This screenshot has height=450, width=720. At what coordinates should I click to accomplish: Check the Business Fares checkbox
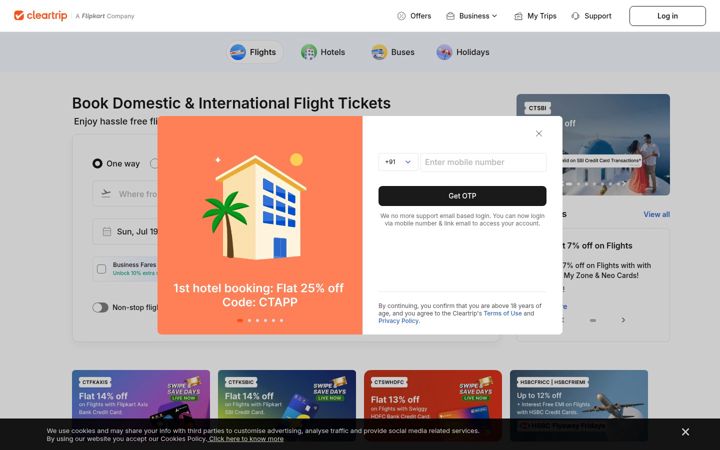click(101, 269)
